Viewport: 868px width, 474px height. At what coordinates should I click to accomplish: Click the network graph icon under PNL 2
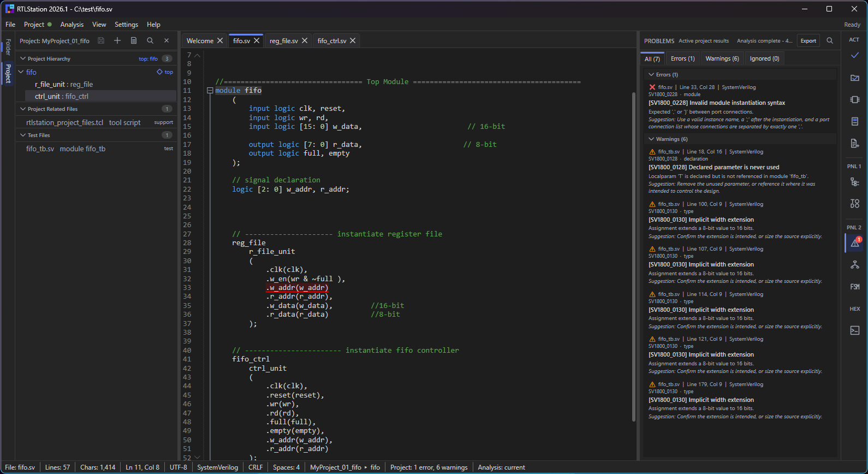coord(855,265)
